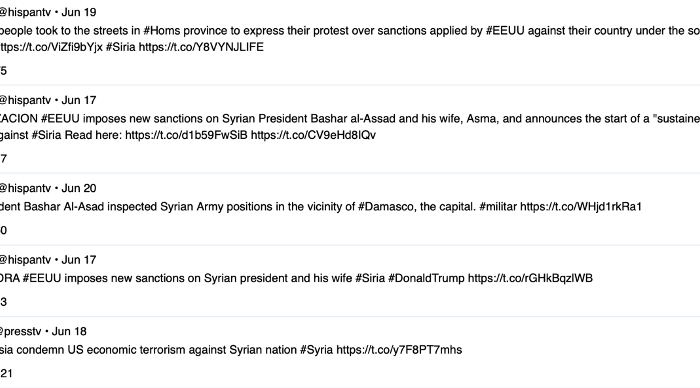Viewport: 700px width, 388px height.
Task: Open the https://t.co/CV9eHd8IQv link
Action: coord(313,135)
